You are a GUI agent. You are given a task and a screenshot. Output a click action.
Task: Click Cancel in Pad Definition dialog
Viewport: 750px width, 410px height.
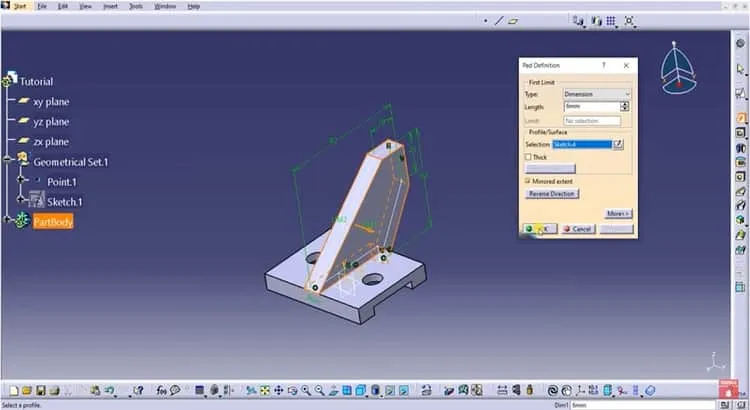click(x=578, y=229)
